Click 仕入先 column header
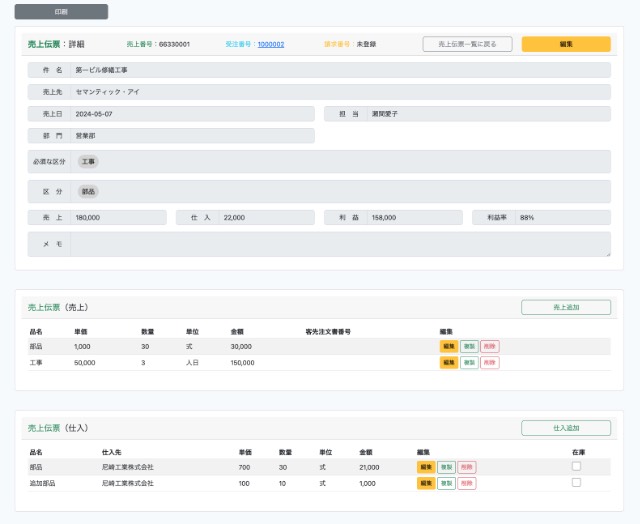 [111, 452]
